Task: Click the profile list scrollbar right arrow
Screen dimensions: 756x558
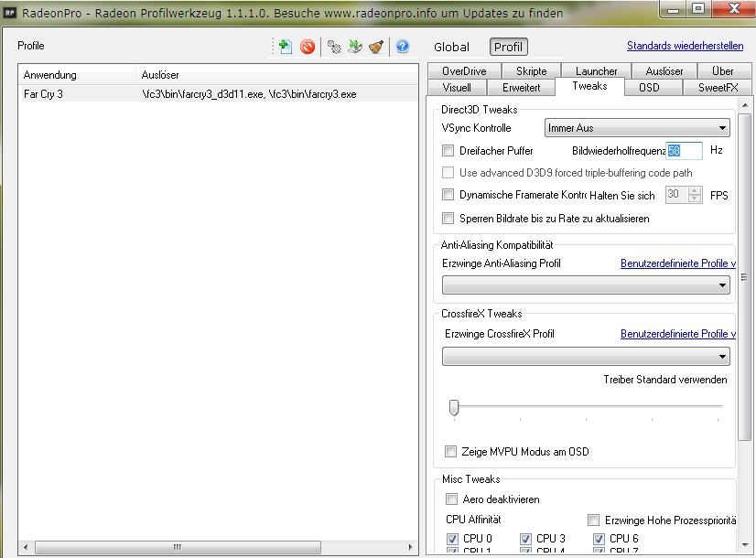Action: pyautogui.click(x=410, y=547)
